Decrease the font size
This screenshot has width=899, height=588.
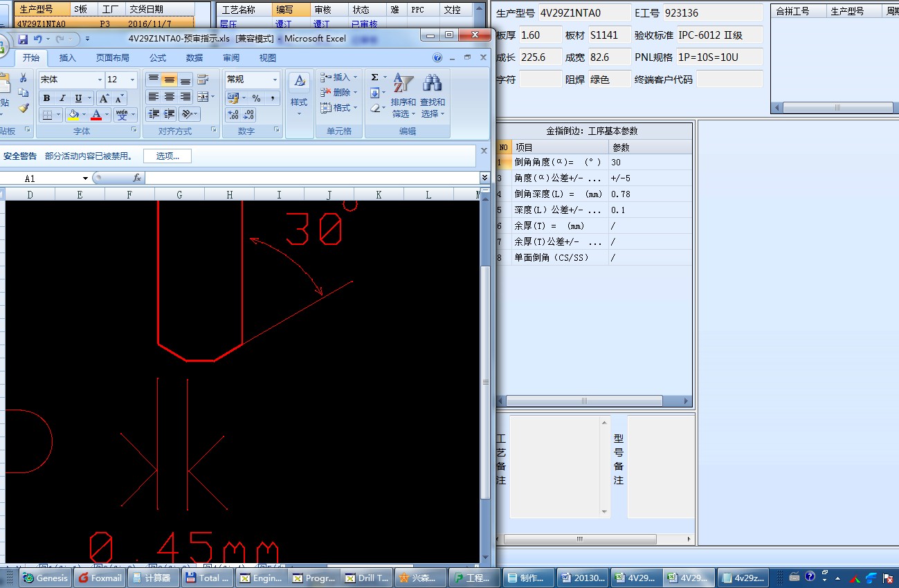click(120, 98)
